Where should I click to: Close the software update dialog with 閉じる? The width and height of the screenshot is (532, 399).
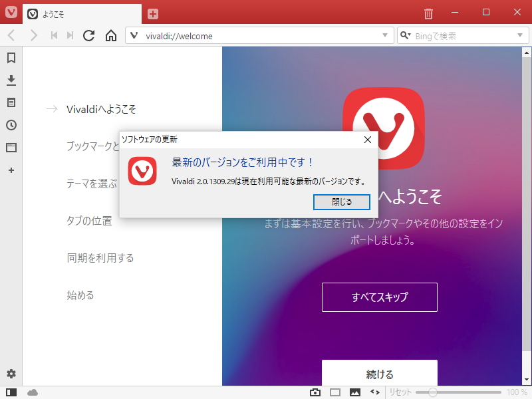[341, 201]
